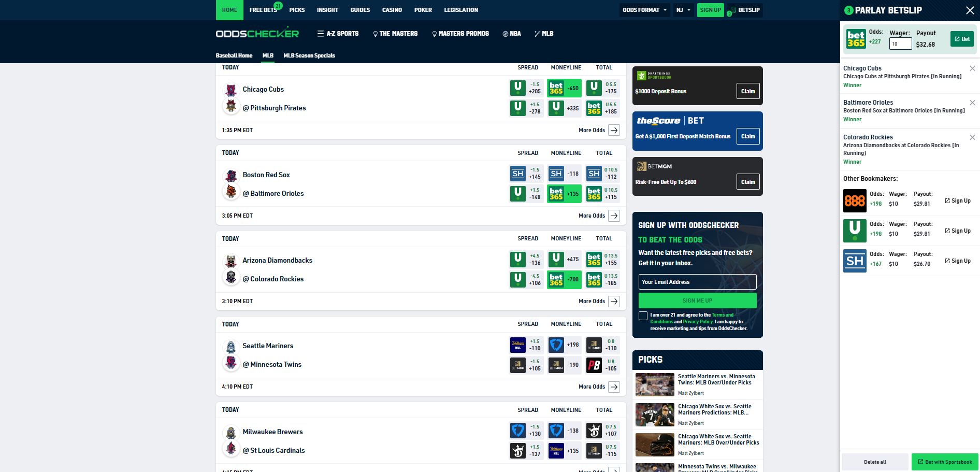
Task: Open More Odds arrow for Cubs game
Action: (x=614, y=130)
